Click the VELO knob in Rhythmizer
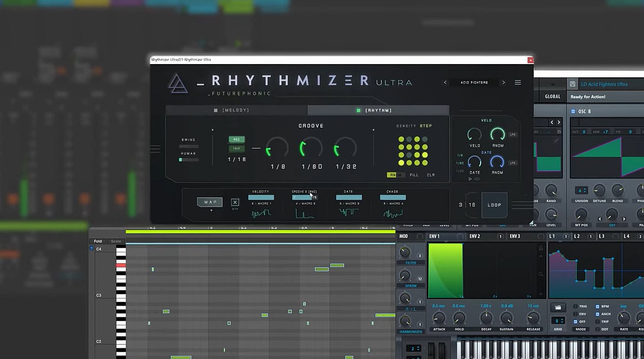The width and height of the screenshot is (644, 359). coord(474,135)
